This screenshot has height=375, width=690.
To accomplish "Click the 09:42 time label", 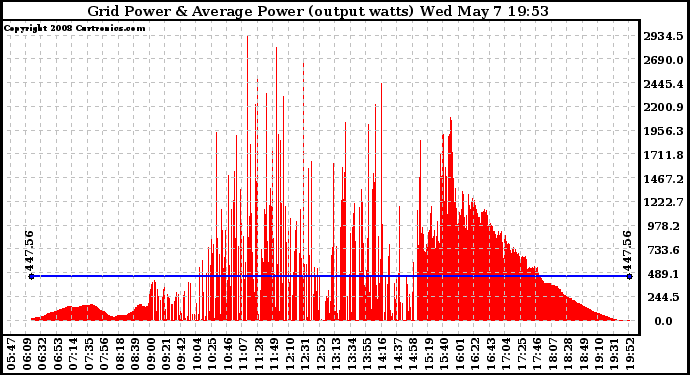I will [x=181, y=354].
